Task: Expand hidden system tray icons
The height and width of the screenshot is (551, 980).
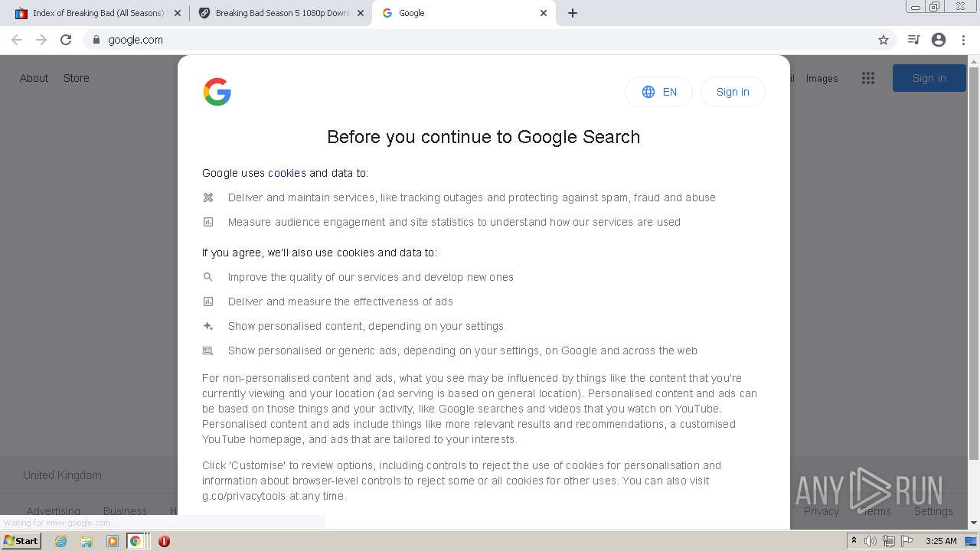Action: click(x=854, y=541)
